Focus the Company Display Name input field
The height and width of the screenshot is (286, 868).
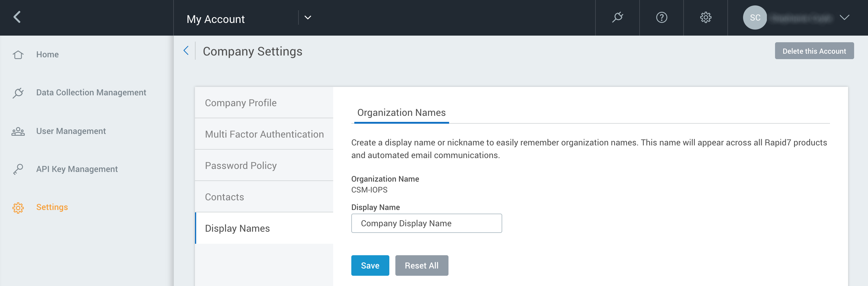[x=426, y=223]
